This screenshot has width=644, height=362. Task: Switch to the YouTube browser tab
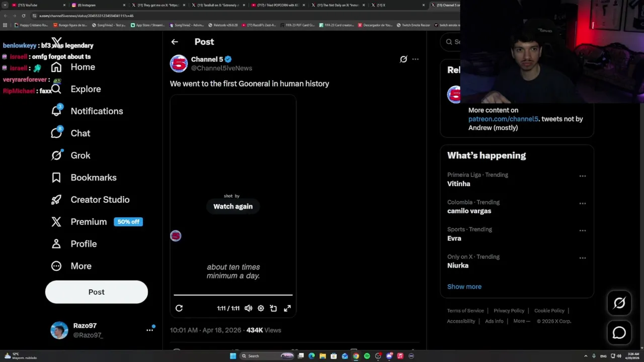pos(38,5)
